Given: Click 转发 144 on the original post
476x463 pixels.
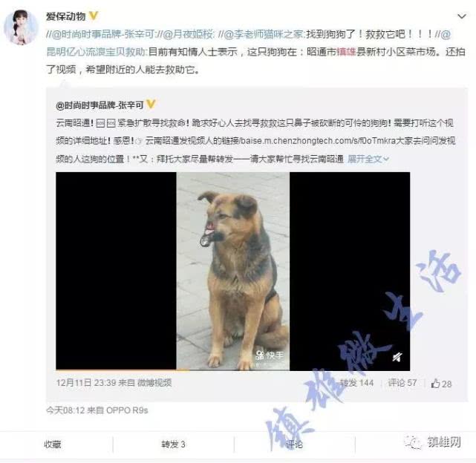Looking at the screenshot, I should 356,383.
